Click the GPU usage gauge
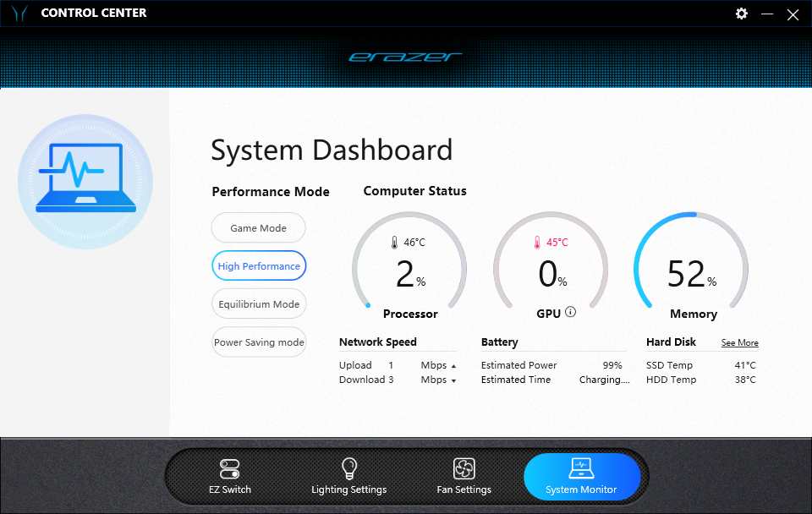The image size is (812, 514). coord(551,261)
